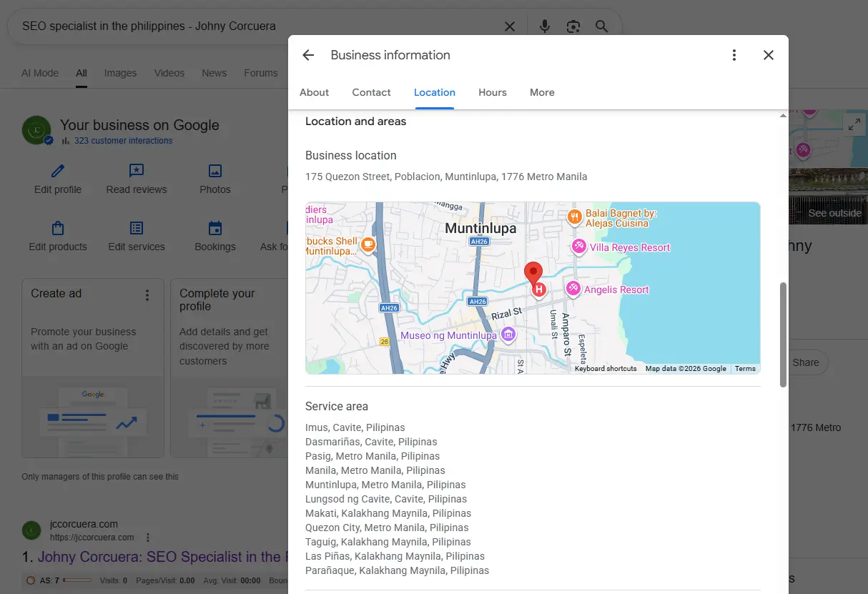The width and height of the screenshot is (868, 594).
Task: Open map Terms link
Action: point(745,369)
